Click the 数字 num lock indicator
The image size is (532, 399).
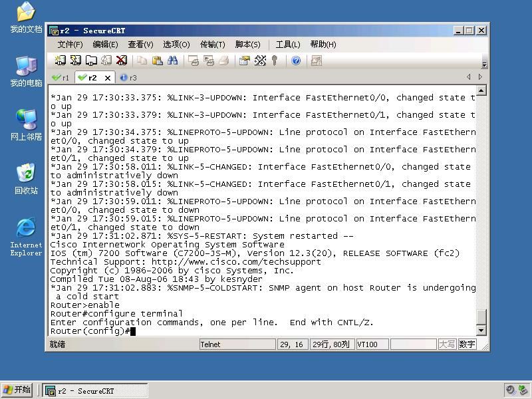click(x=467, y=344)
